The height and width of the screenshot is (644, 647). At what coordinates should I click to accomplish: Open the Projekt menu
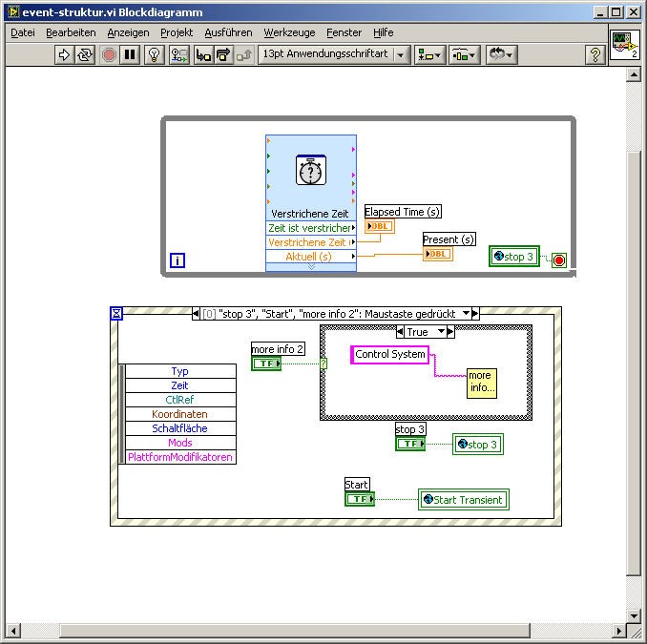pos(177,32)
